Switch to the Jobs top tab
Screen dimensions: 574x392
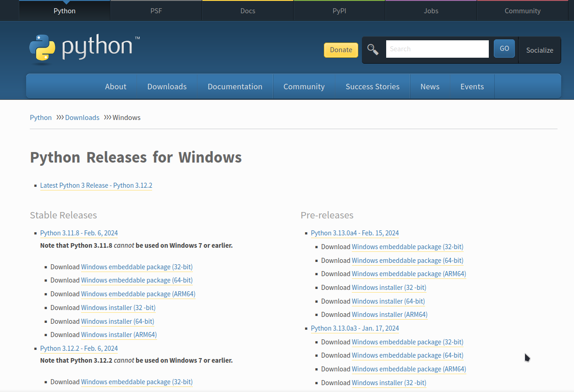coord(431,11)
